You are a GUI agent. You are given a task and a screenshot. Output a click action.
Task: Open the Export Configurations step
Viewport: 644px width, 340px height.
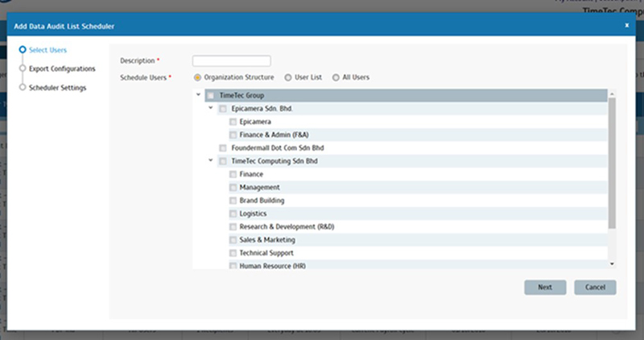(x=62, y=68)
